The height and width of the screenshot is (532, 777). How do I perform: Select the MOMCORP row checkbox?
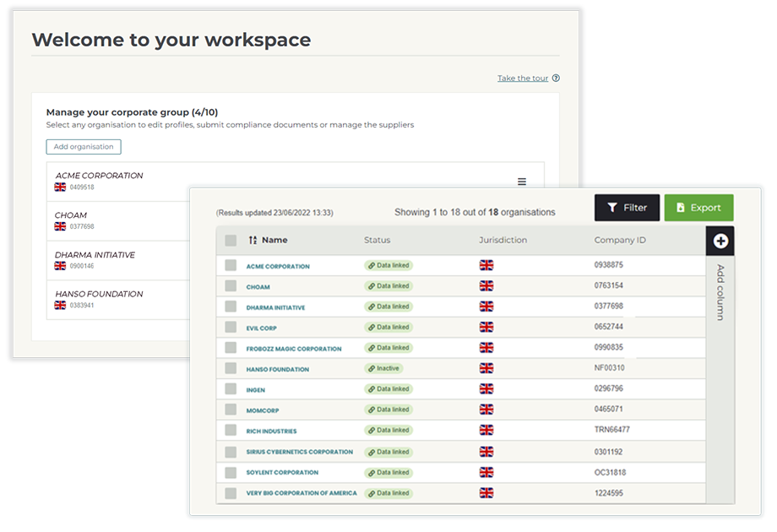click(231, 410)
